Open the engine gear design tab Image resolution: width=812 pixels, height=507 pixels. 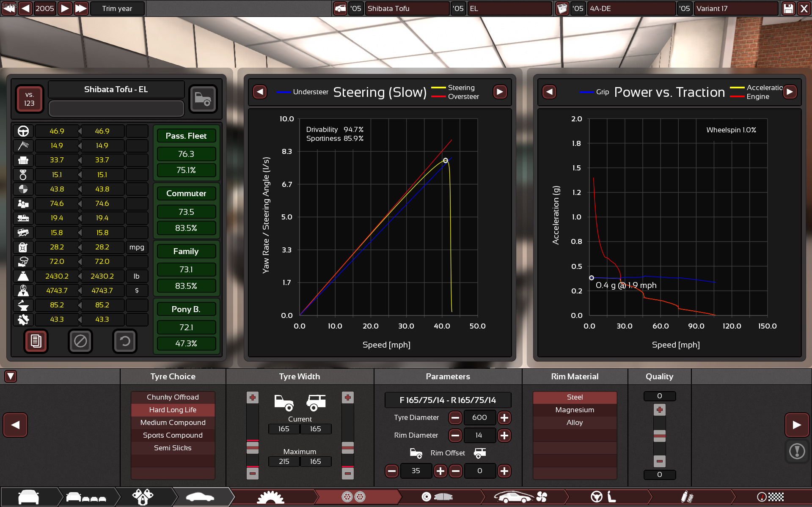(271, 497)
